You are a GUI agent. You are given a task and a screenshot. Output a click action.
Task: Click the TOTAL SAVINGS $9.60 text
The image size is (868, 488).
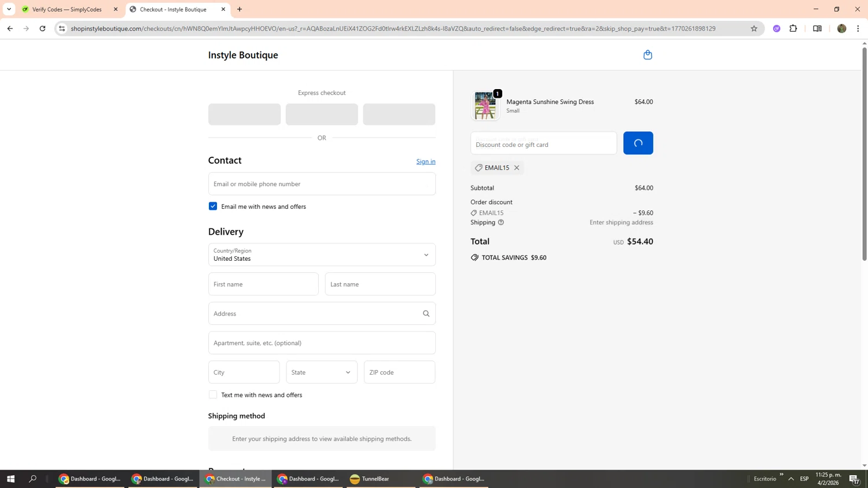pyautogui.click(x=514, y=258)
